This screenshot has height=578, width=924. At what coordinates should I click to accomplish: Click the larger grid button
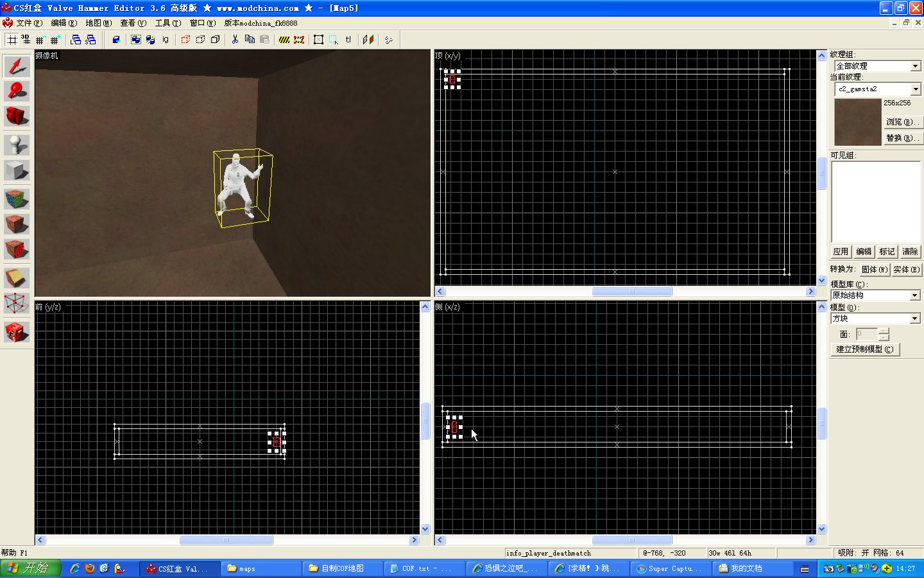(55, 40)
